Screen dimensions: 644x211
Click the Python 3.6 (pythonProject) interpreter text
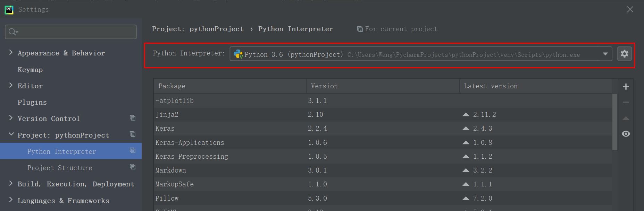point(294,54)
